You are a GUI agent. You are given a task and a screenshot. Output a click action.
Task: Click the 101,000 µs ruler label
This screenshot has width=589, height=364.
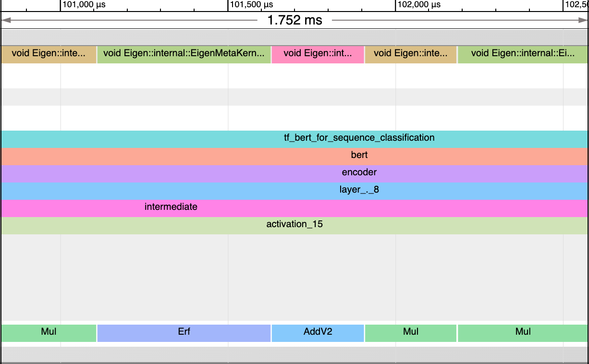click(84, 5)
